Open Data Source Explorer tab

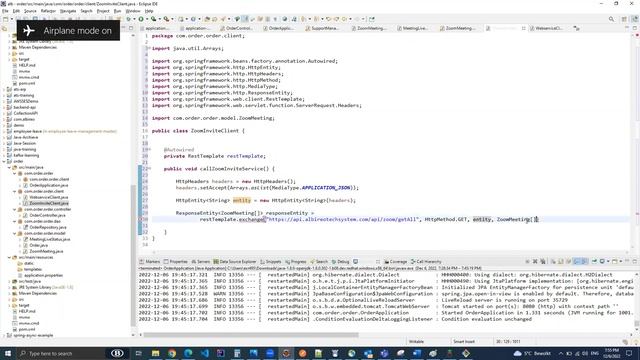click(235, 262)
